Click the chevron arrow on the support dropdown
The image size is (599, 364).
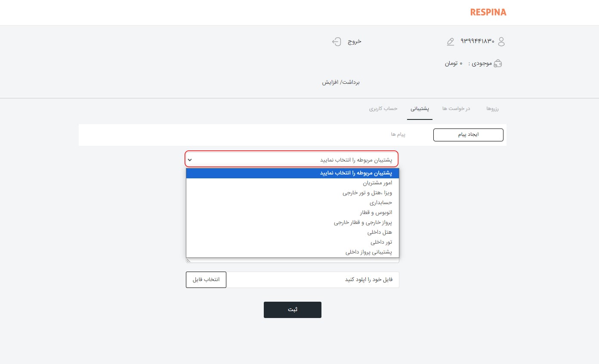[x=190, y=159]
